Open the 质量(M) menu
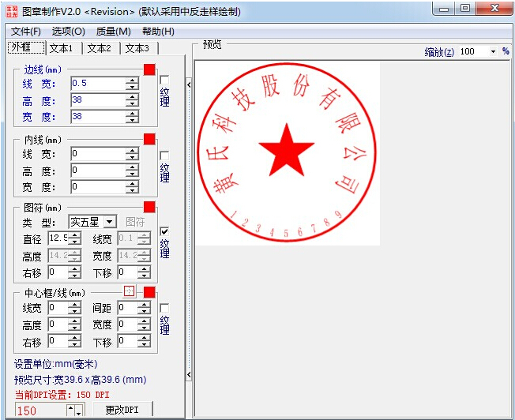The width and height of the screenshot is (515, 420). coord(113,32)
